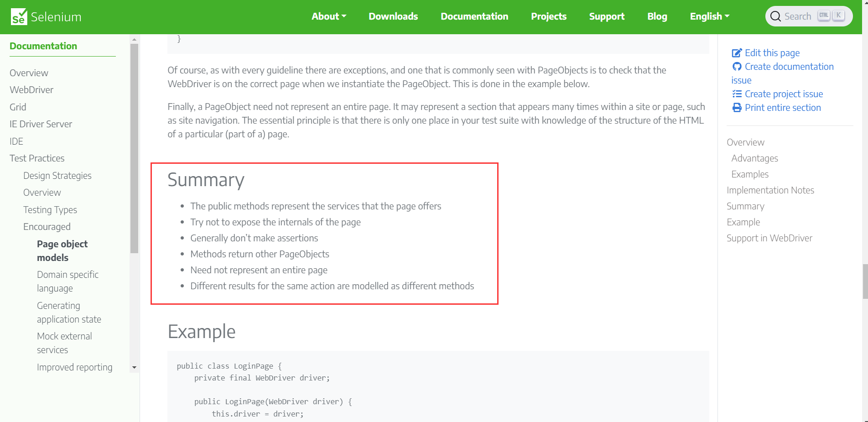Screen dimensions: 868x422
Task: Go to the Blog navigation item
Action: point(657,16)
